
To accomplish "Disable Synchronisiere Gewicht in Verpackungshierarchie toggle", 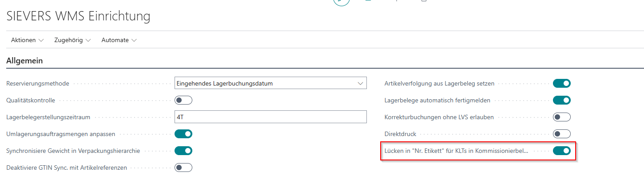I will point(183,151).
